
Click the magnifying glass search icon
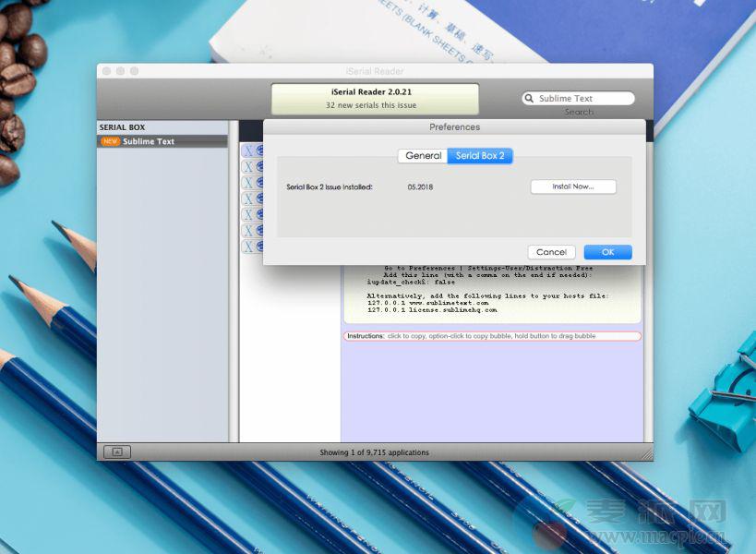click(x=530, y=99)
